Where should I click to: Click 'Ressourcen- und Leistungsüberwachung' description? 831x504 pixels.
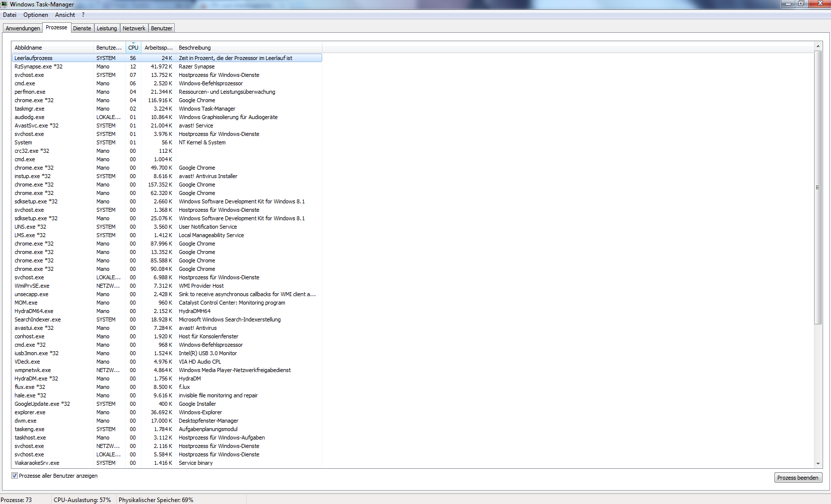pyautogui.click(x=227, y=92)
